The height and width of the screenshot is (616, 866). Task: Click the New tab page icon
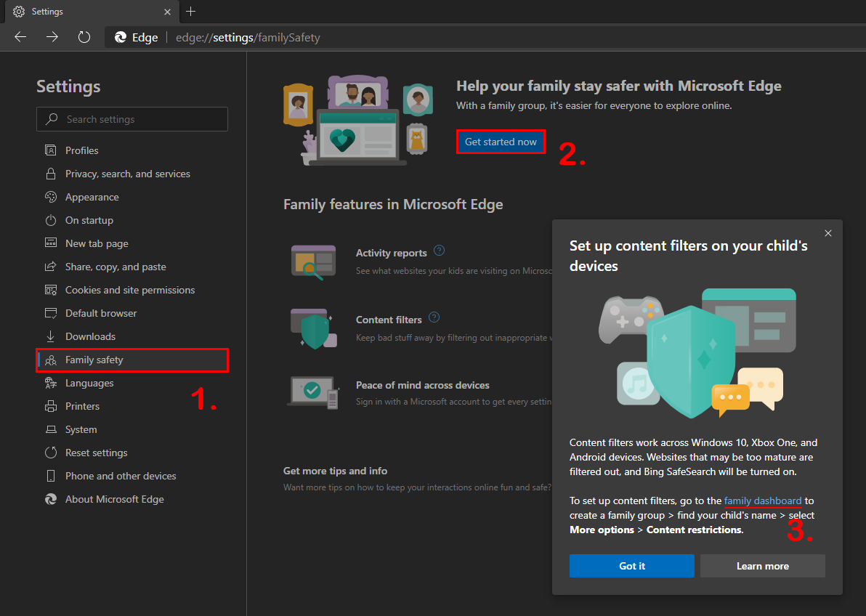[51, 243]
